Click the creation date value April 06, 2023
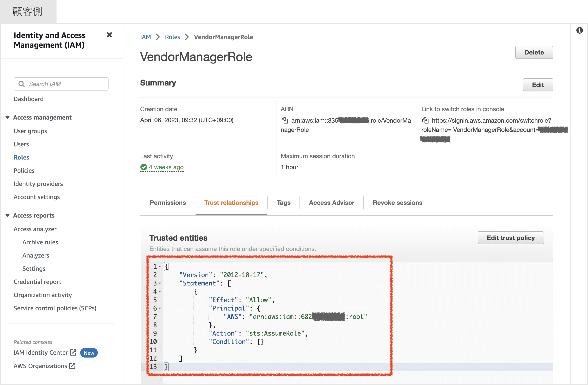The image size is (588, 385). pyautogui.click(x=187, y=120)
